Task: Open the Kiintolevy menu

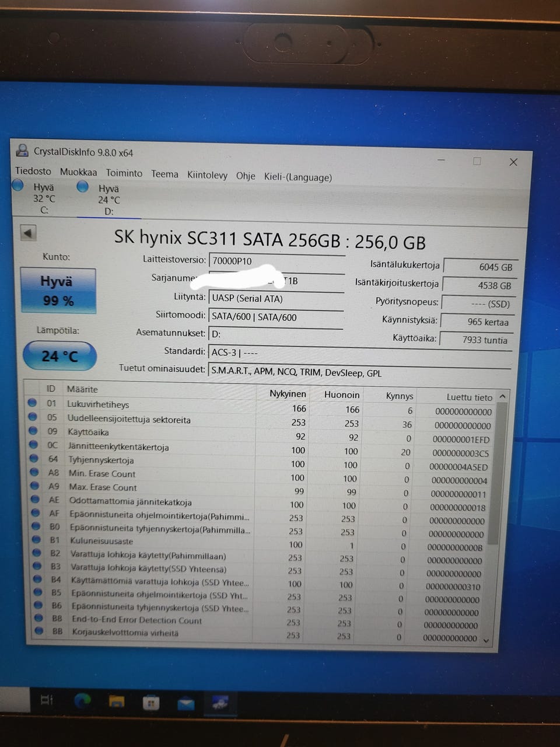Action: point(207,175)
